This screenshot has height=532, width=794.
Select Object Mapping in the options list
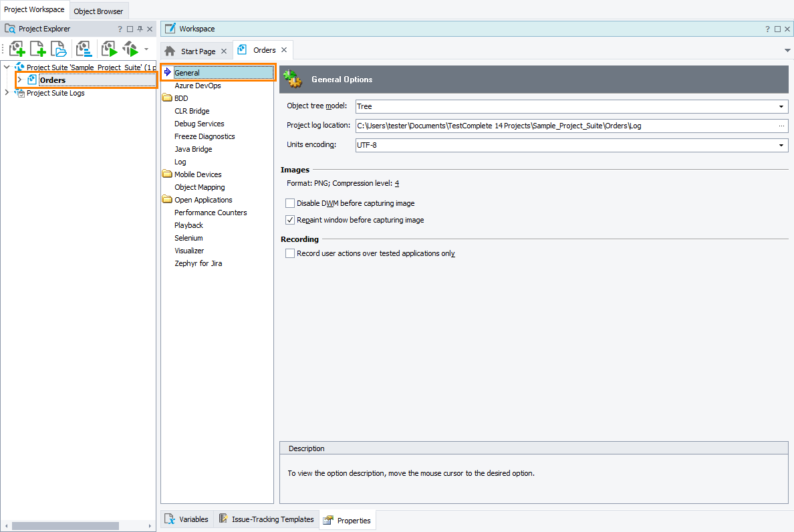point(199,187)
